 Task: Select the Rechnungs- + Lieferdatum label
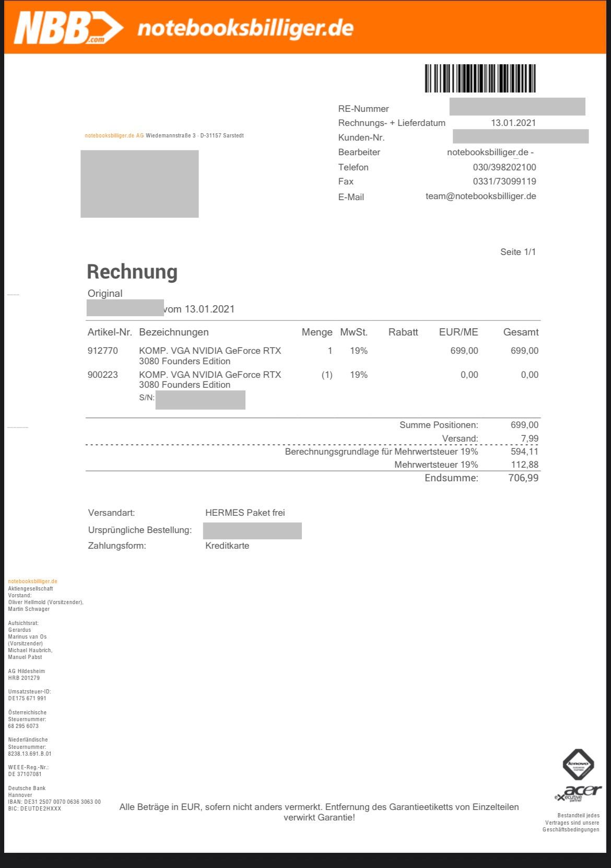click(x=392, y=123)
